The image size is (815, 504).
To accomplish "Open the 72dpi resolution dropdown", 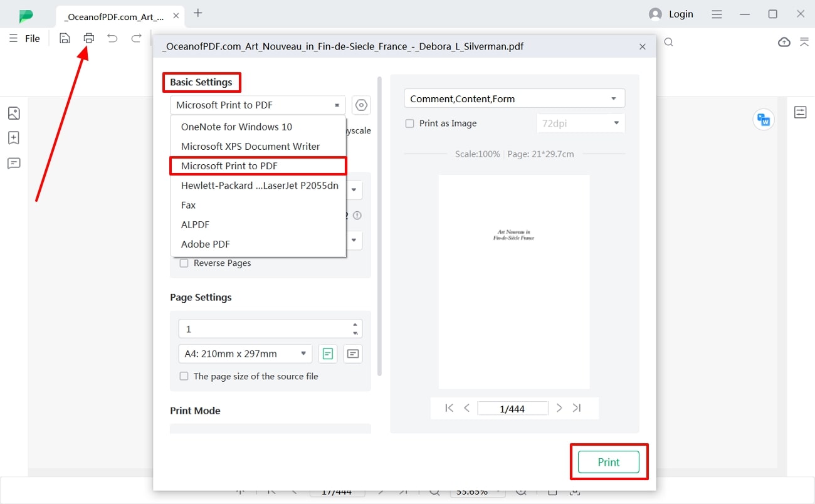I will 581,123.
